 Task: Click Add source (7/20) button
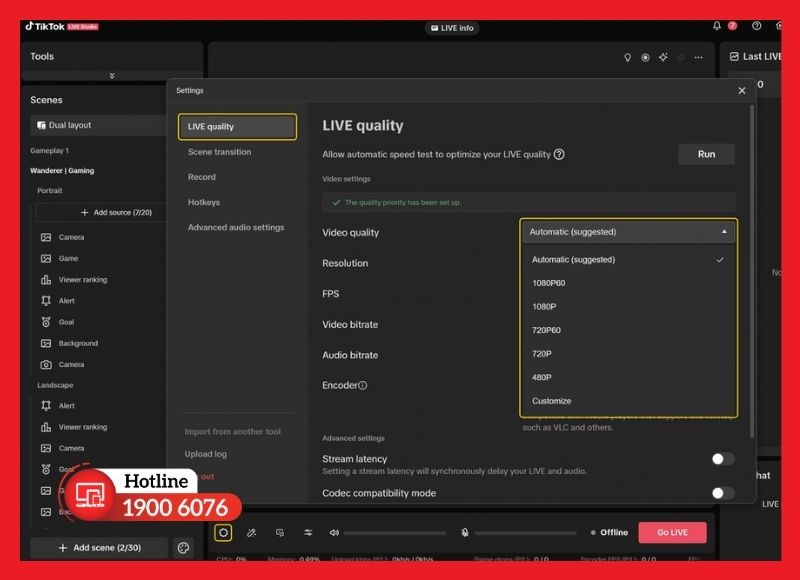116,213
